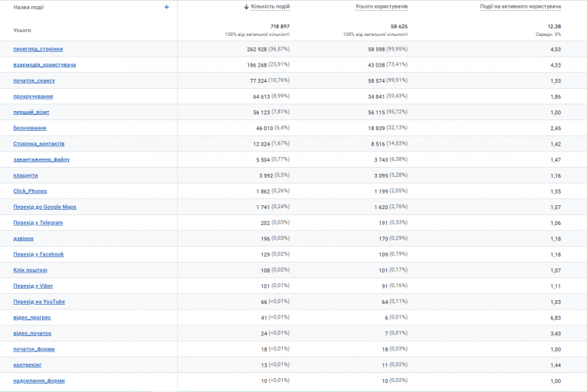
Task: Click the sort arrow beside Кількість подій
Action: click(246, 7)
